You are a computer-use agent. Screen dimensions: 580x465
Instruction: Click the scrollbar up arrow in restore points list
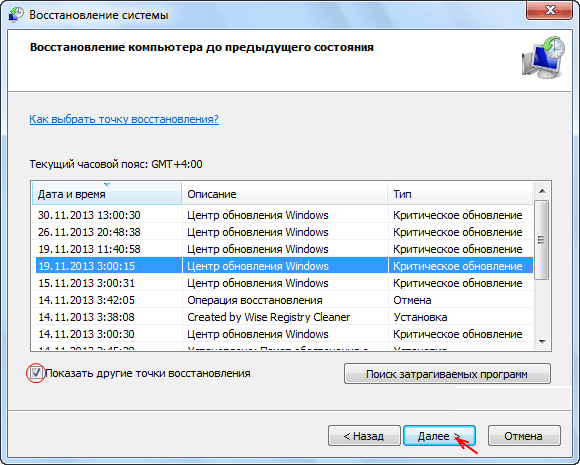[x=542, y=191]
